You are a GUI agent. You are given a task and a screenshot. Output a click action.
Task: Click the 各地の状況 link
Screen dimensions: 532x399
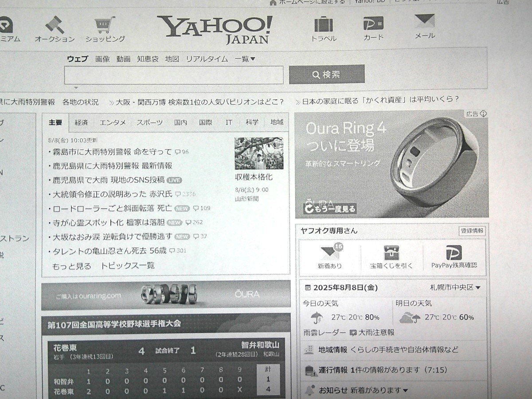click(80, 102)
